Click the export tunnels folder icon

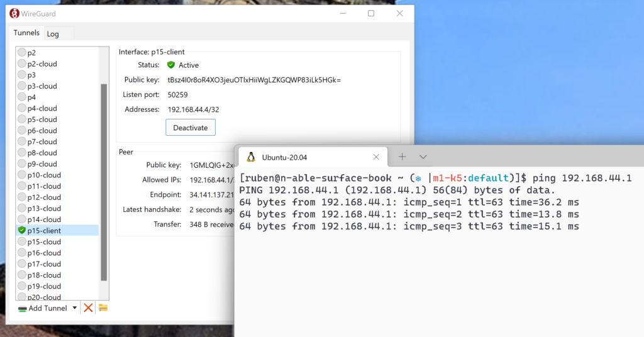103,308
